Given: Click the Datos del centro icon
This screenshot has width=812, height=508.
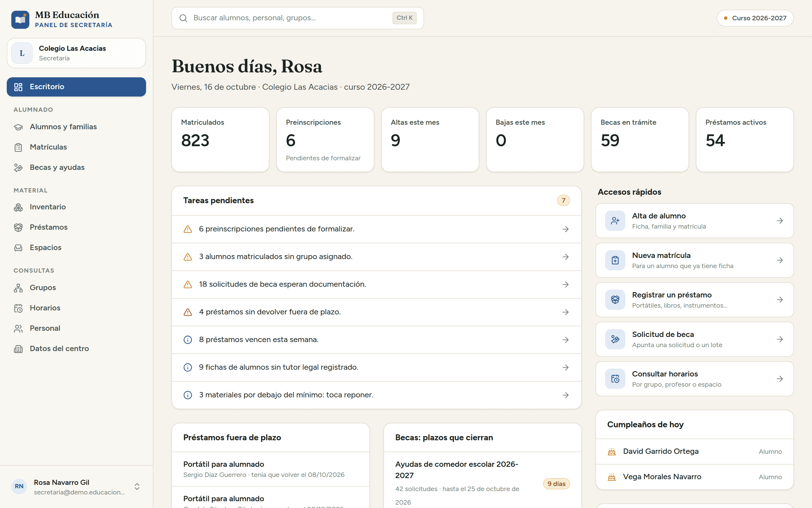Looking at the screenshot, I should [18, 349].
